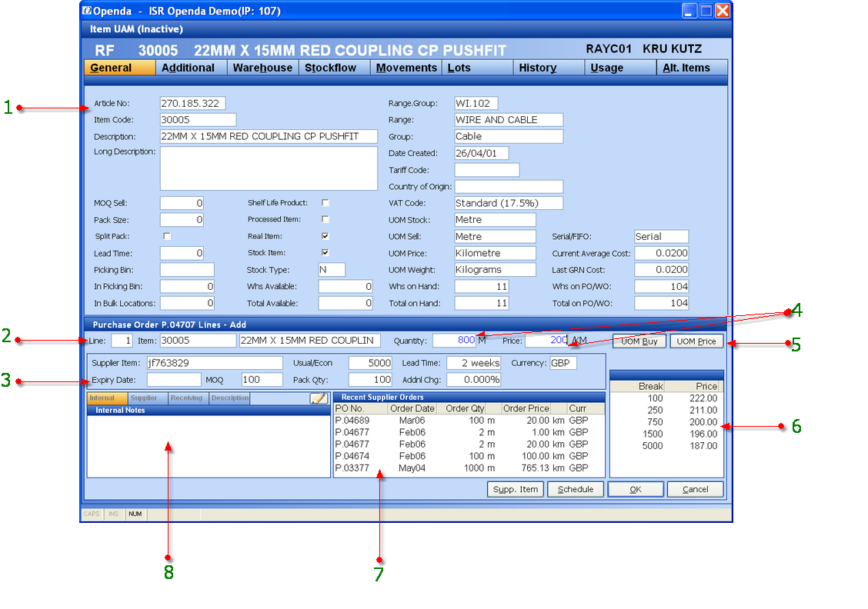Select the Supplier notes tab

click(148, 398)
